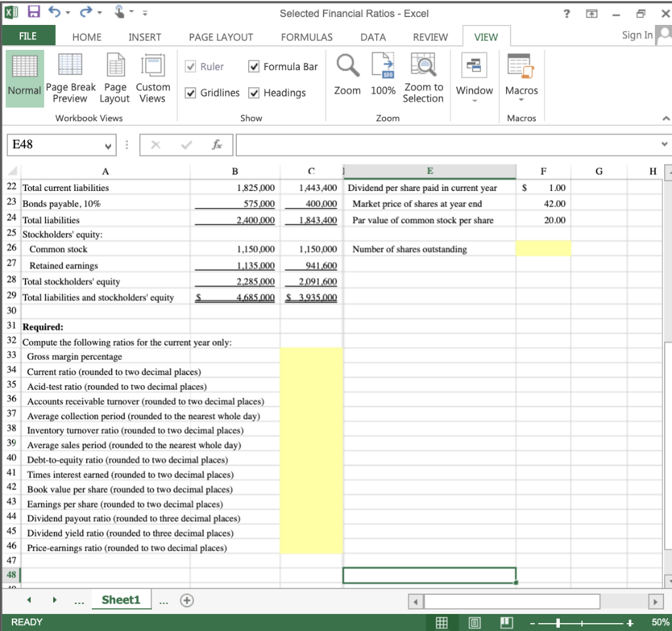Redo the last action

tap(86, 12)
